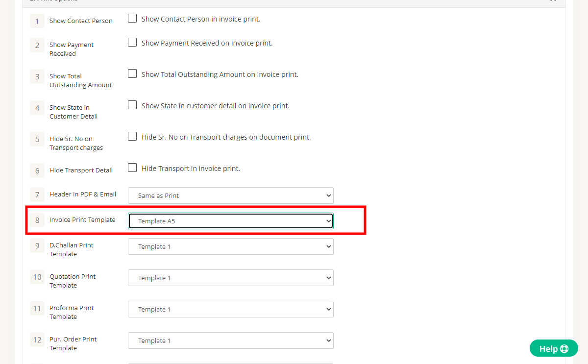The width and height of the screenshot is (588, 364).
Task: Toggle Hide Sr. No on Transport charges
Action: point(132,136)
